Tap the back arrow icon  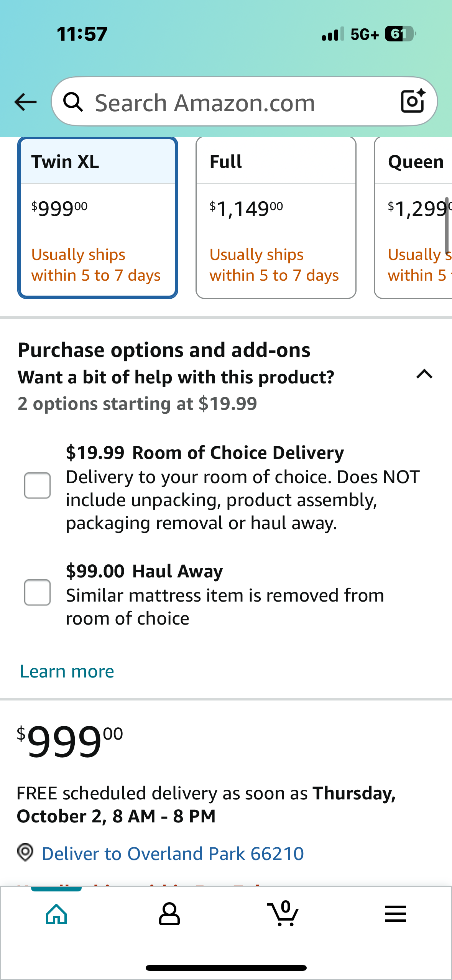(25, 102)
